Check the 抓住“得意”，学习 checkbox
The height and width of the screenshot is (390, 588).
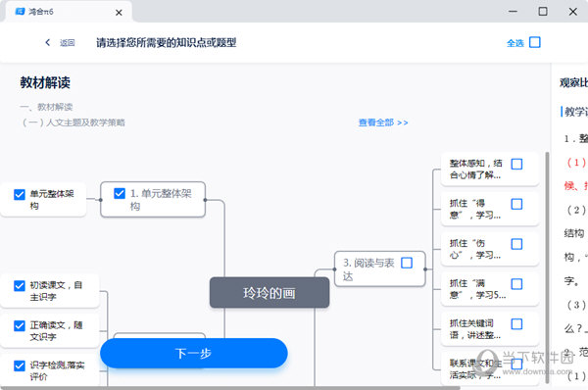click(516, 204)
